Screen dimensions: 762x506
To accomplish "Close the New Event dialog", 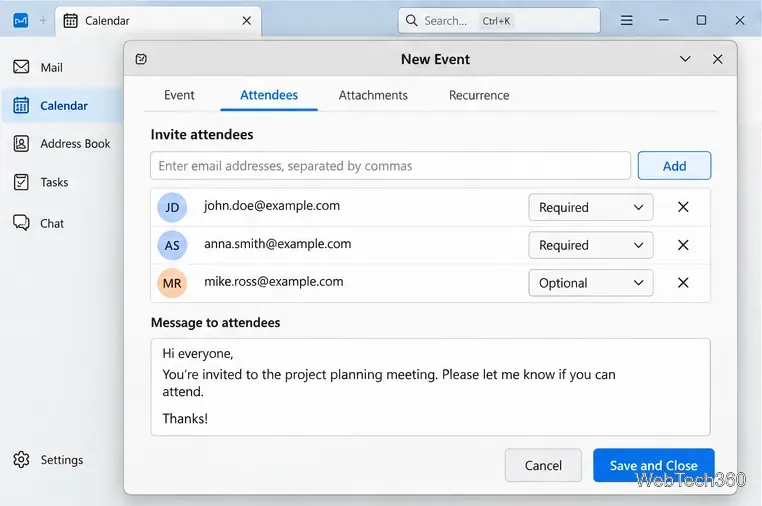I will click(x=717, y=59).
